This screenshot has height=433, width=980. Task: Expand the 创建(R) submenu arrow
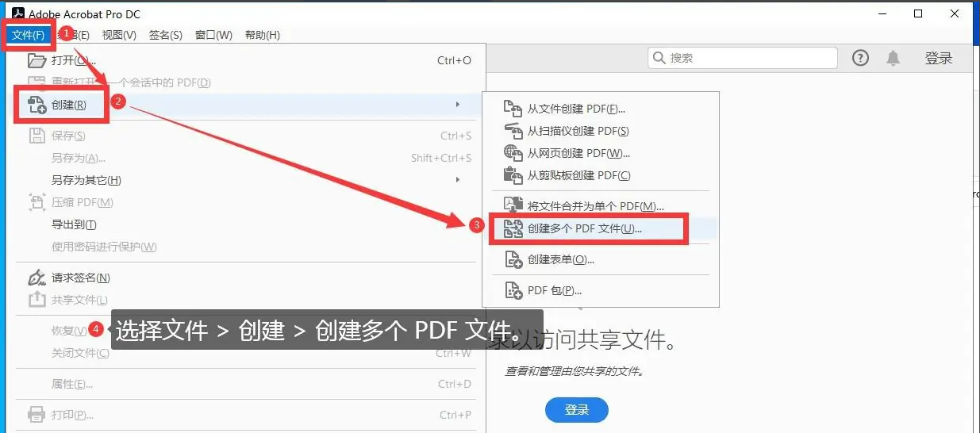pyautogui.click(x=458, y=105)
